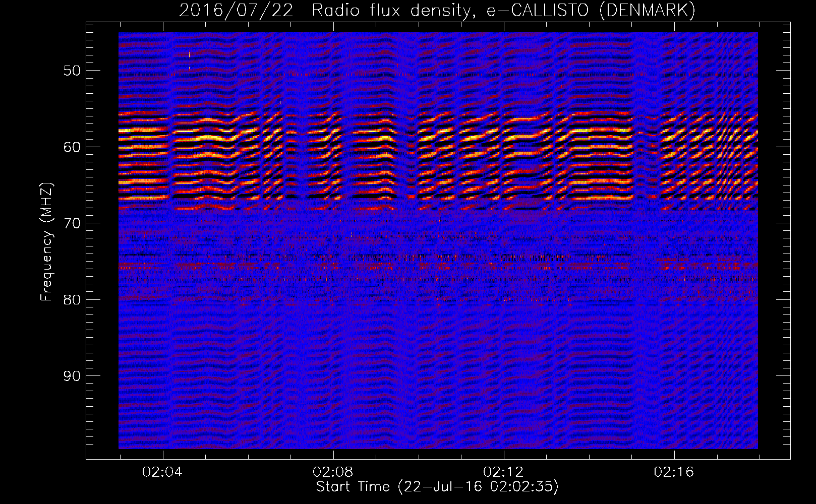Click the 'e-CALLISTO (DENMARK)' text in title

pyautogui.click(x=591, y=10)
